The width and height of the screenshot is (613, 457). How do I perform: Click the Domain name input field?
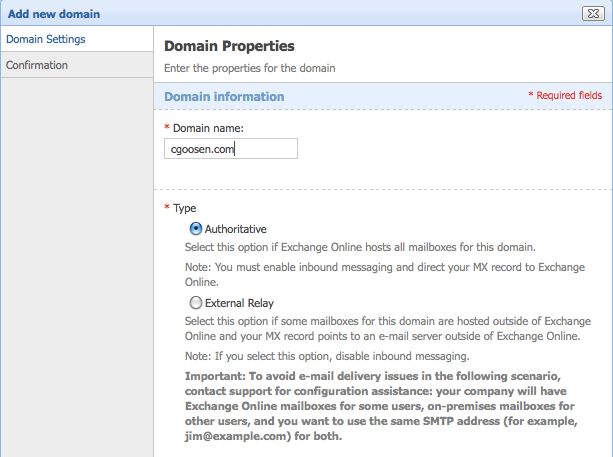coord(231,149)
